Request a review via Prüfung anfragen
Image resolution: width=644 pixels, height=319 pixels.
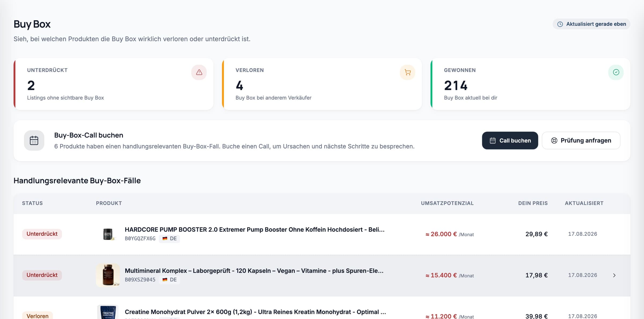(x=581, y=140)
